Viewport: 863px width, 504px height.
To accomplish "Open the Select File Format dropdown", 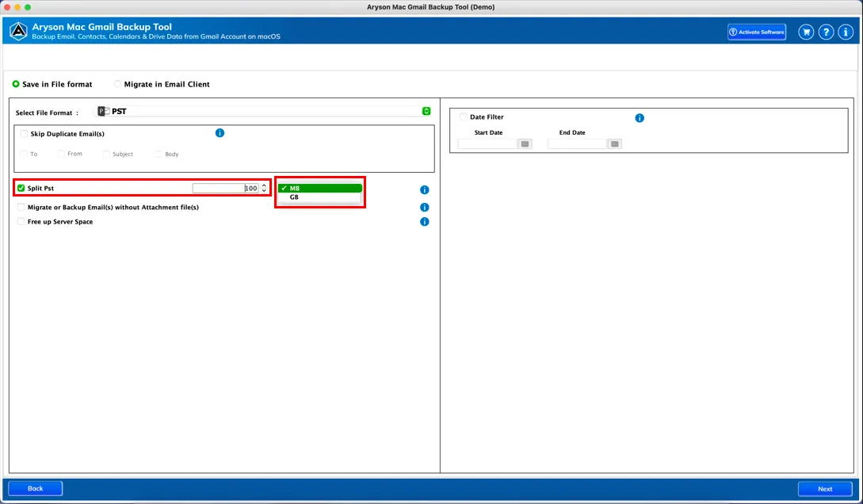I will point(263,111).
